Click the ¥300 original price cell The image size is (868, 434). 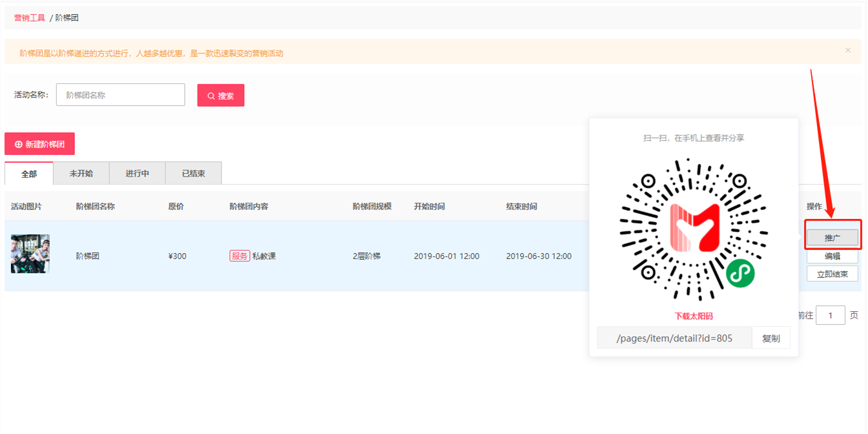(x=177, y=256)
